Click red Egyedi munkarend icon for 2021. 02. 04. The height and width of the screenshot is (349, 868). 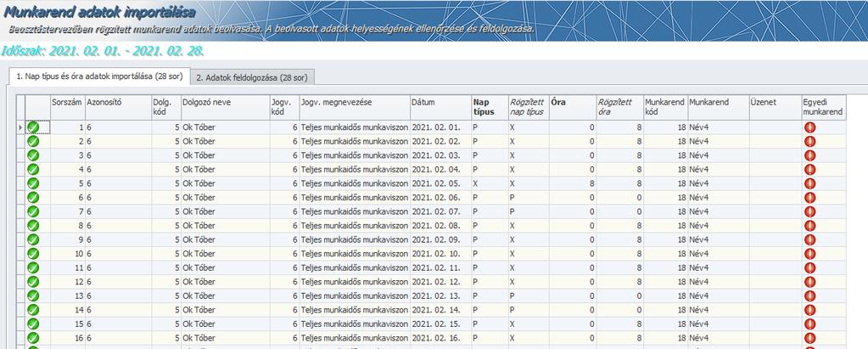pos(809,170)
